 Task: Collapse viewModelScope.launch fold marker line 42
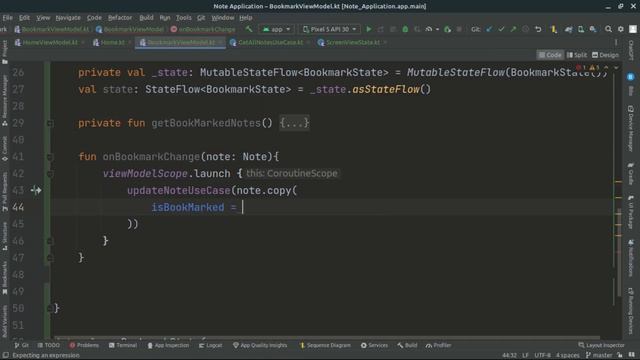click(50, 174)
